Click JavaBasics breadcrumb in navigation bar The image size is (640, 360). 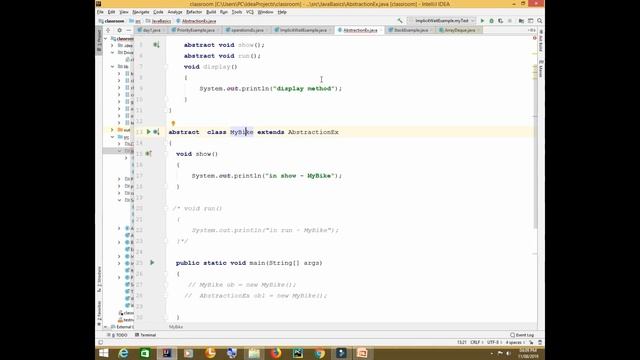159,21
